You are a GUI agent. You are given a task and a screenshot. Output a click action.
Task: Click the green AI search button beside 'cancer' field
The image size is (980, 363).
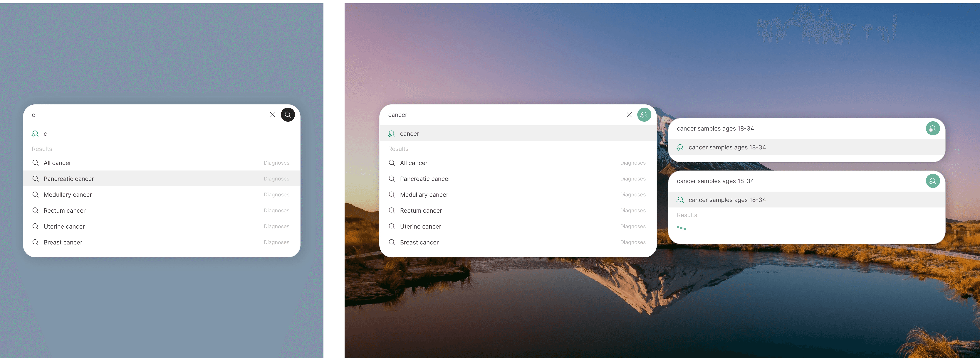click(644, 114)
